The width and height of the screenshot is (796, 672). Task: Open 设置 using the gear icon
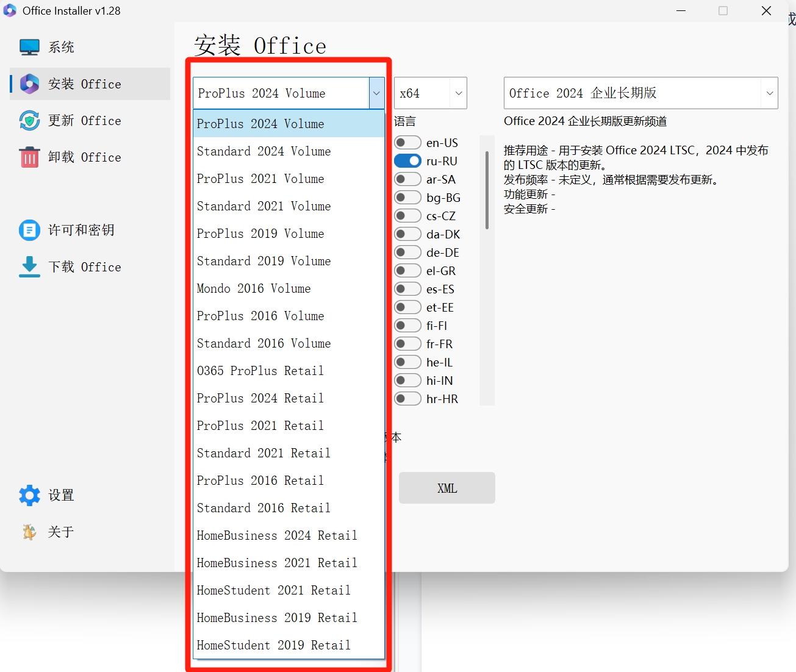(29, 495)
